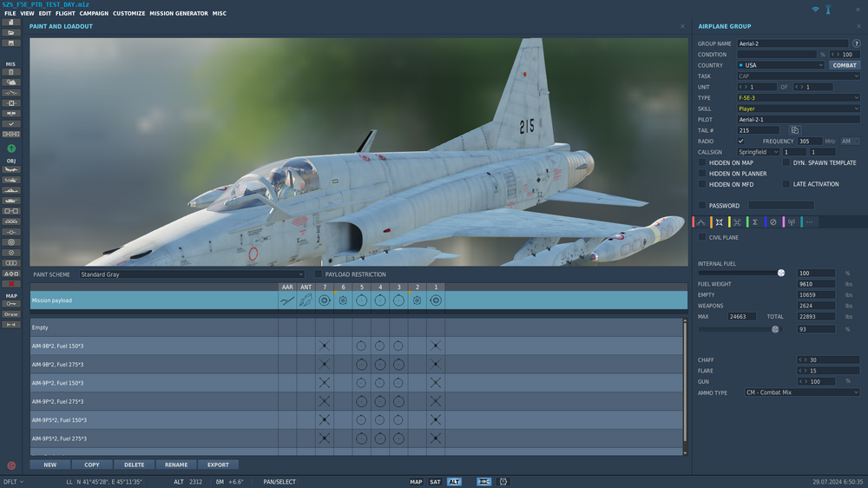The image size is (868, 488).
Task: Click the open mission folder icon
Action: point(11,33)
